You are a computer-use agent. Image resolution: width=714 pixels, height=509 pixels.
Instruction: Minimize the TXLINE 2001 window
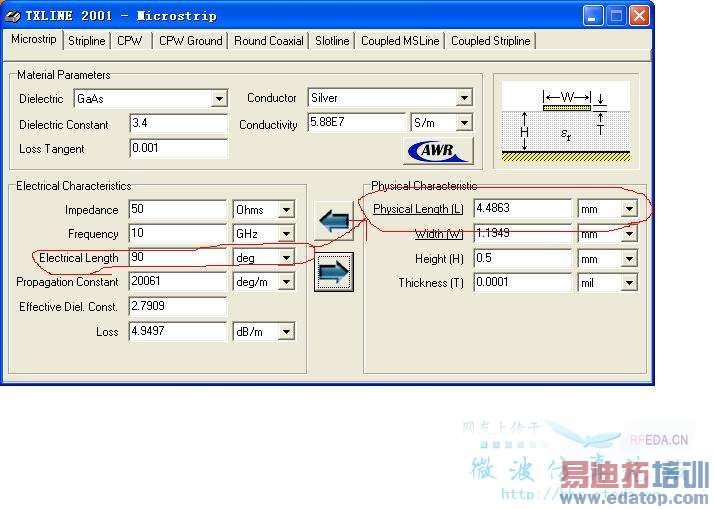[x=592, y=16]
